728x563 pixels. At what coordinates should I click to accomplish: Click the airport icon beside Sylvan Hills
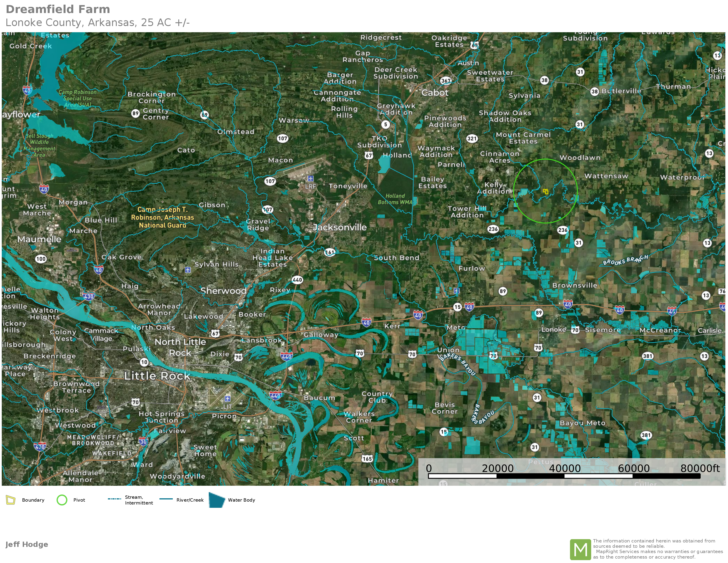pyautogui.click(x=188, y=270)
